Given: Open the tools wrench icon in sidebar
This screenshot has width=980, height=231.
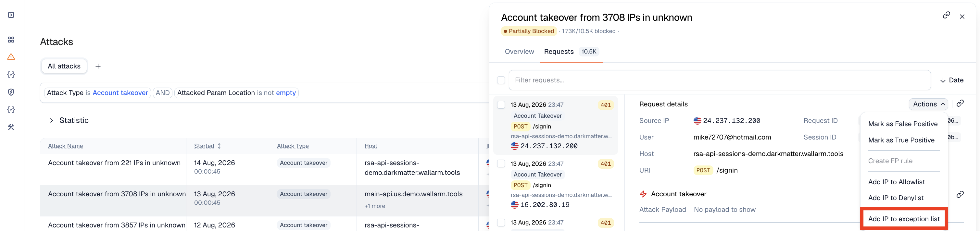Looking at the screenshot, I should pyautogui.click(x=11, y=127).
